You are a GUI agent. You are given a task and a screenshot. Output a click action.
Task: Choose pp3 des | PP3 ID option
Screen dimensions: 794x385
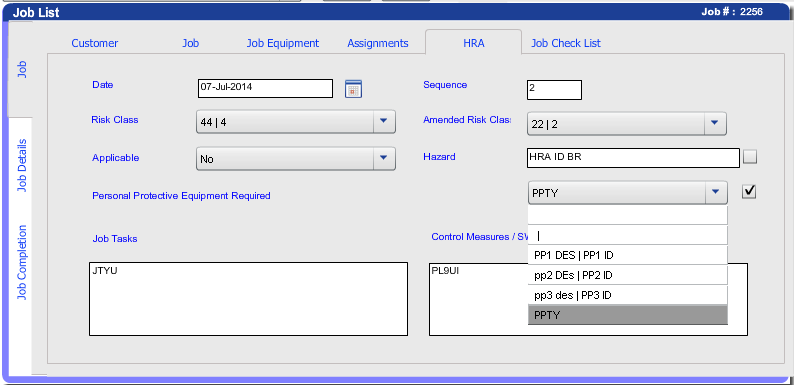pyautogui.click(x=627, y=295)
